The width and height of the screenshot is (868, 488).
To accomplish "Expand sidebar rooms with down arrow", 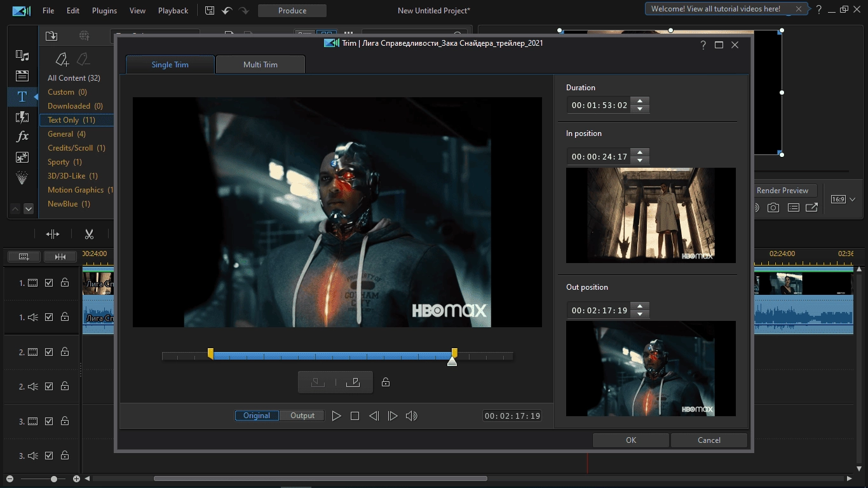I will coord(29,208).
